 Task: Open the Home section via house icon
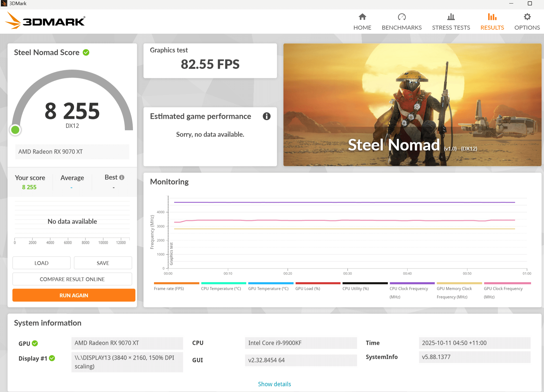pyautogui.click(x=362, y=17)
